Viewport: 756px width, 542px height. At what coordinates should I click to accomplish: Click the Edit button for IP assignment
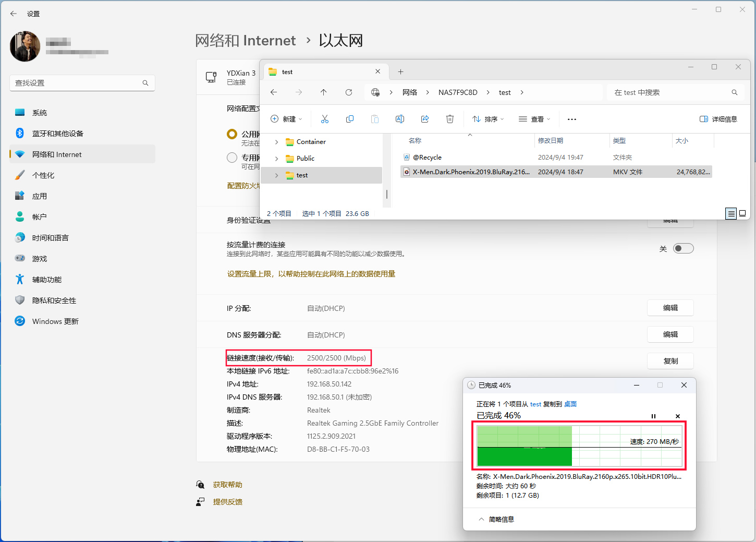670,308
